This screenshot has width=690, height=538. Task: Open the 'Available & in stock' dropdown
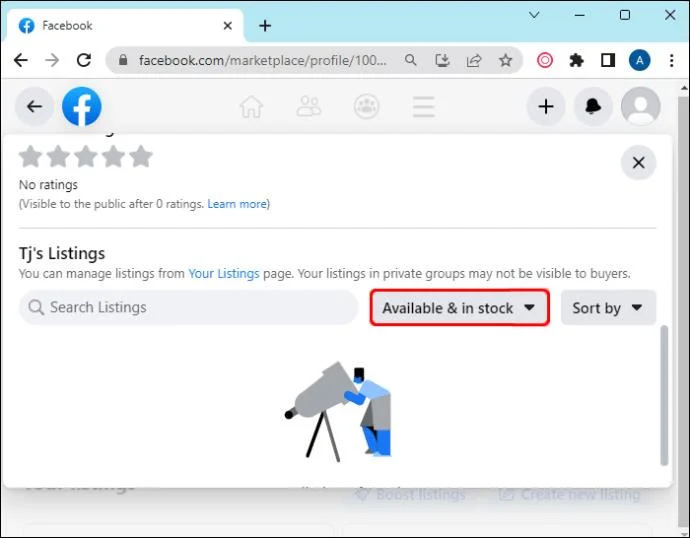pyautogui.click(x=459, y=307)
